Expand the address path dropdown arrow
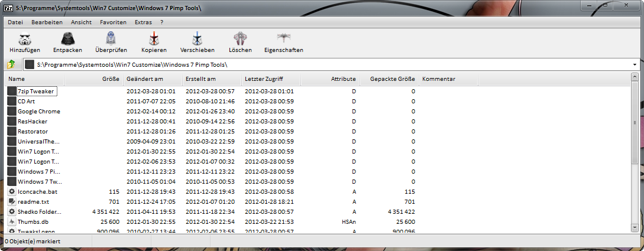 pyautogui.click(x=635, y=65)
